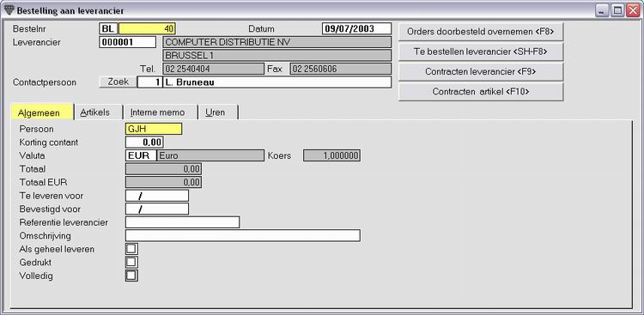Toggle the Gedrukt checkbox
Screen dimensions: 644x315
coord(131,262)
